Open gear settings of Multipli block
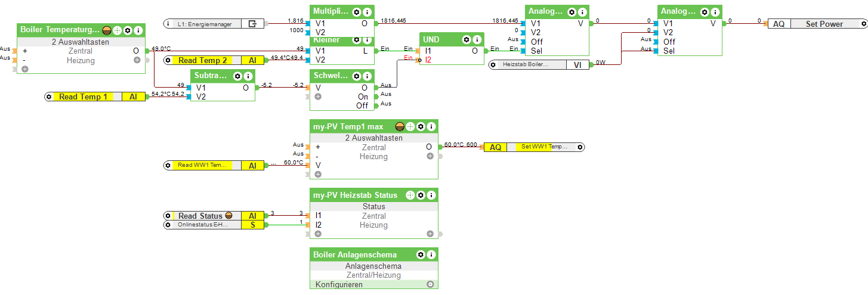The image size is (868, 295). (356, 12)
